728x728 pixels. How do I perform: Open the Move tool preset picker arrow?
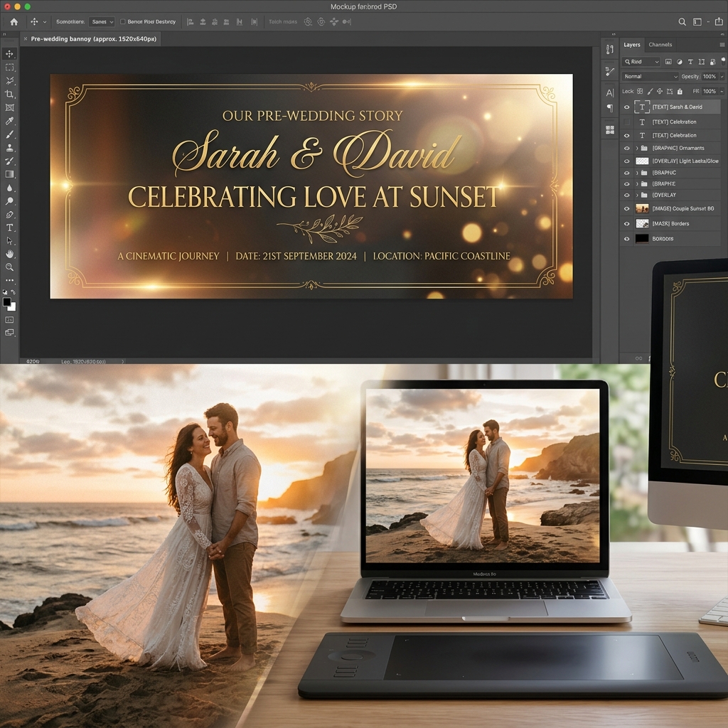(45, 22)
